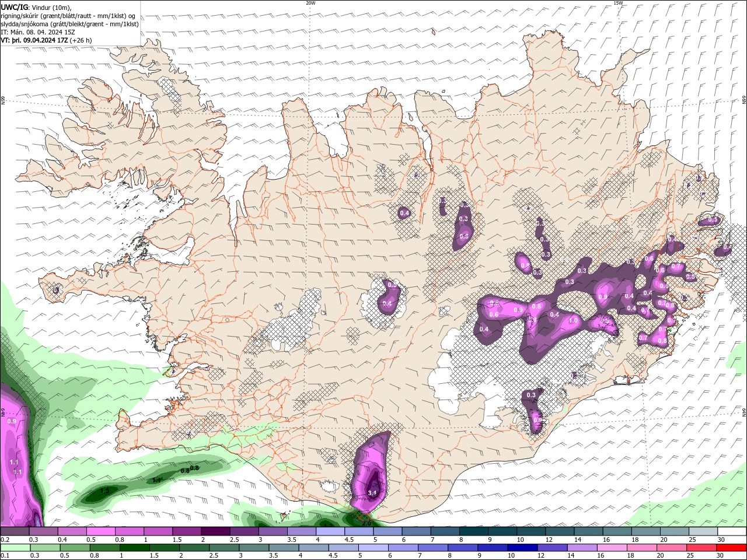This screenshot has height=560, width=747.
Task: Click the 12 label on upper legend scale
Action: coord(550,540)
